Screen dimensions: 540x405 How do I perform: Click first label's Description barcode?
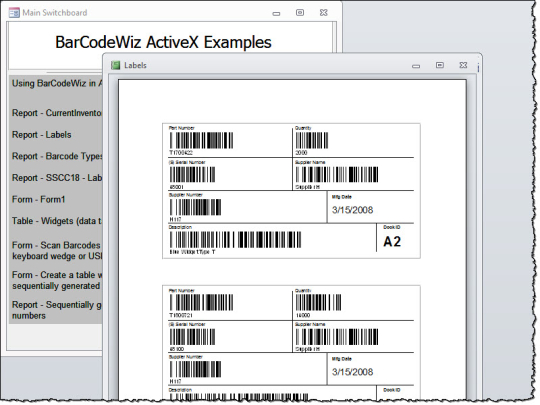235,239
